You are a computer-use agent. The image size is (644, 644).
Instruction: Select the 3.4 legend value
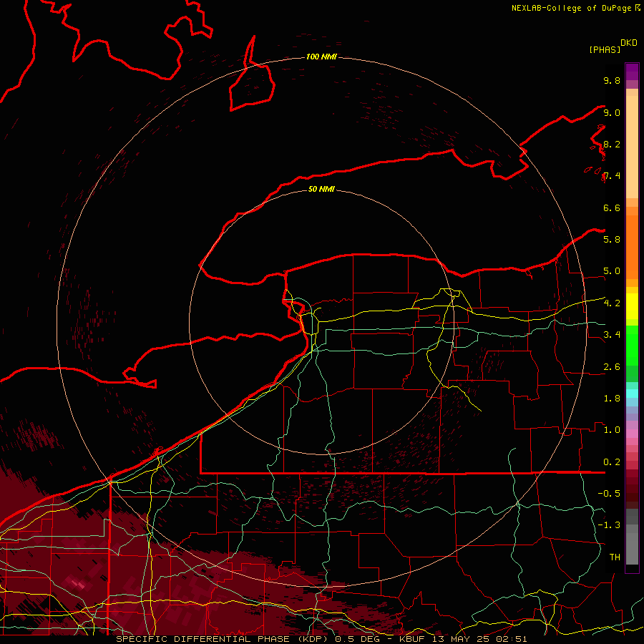click(612, 335)
